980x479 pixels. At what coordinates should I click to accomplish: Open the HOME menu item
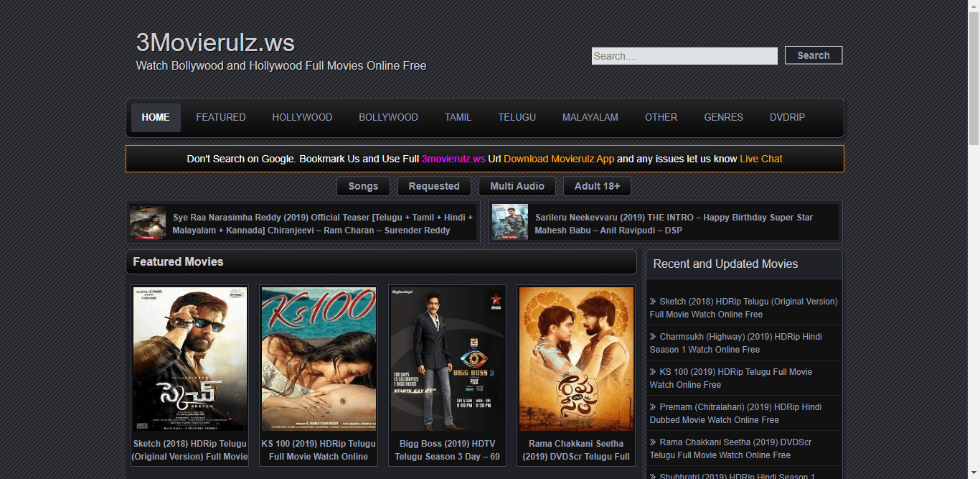pos(156,117)
